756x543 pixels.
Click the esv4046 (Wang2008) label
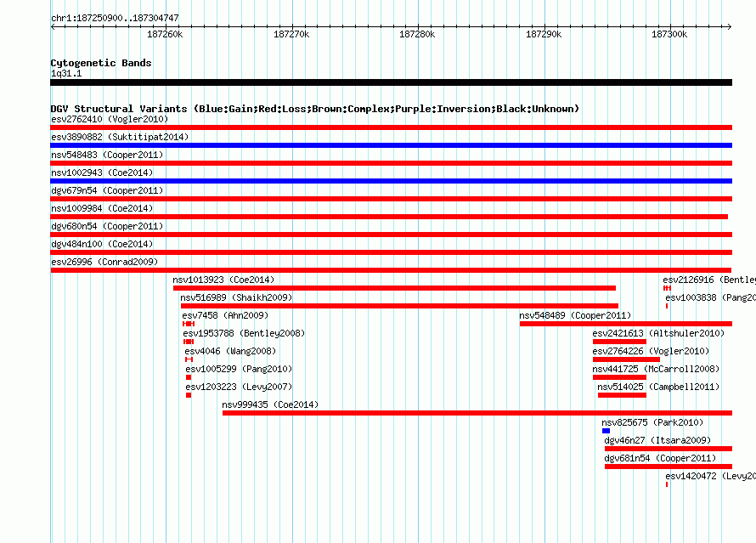[x=230, y=351]
